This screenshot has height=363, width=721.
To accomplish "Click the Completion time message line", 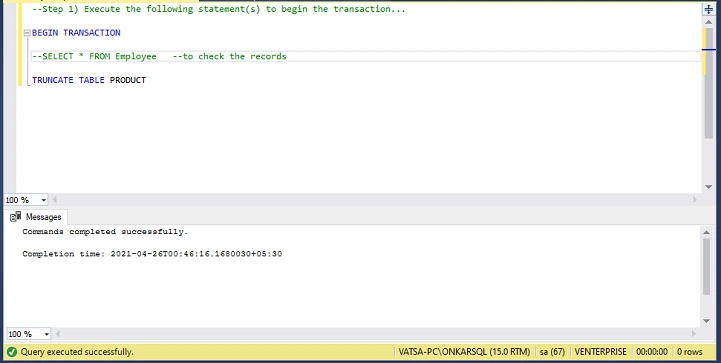I will (152, 254).
